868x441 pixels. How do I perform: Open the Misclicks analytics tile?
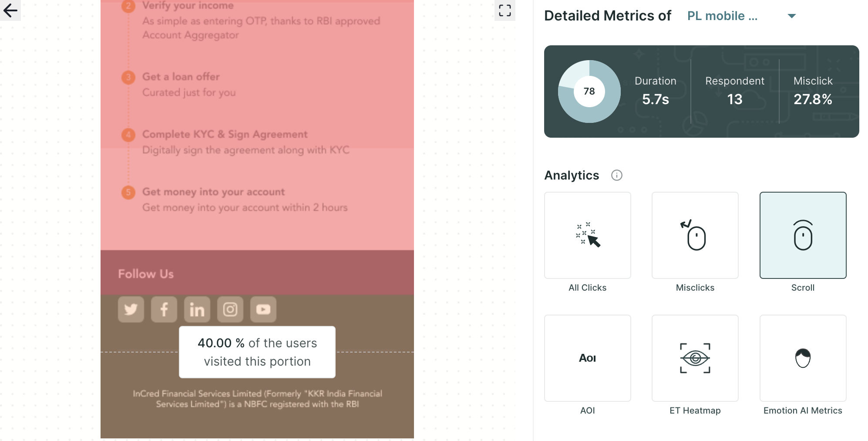coord(695,235)
